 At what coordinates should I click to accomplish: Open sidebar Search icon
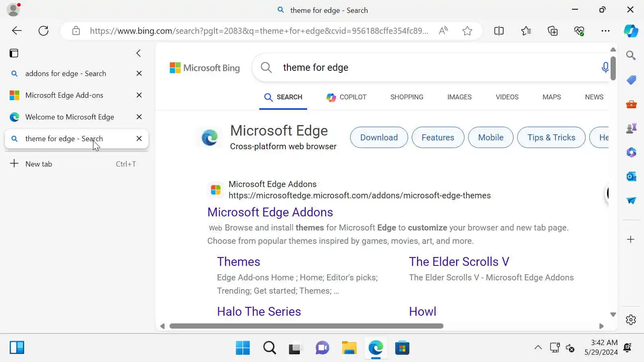631,55
